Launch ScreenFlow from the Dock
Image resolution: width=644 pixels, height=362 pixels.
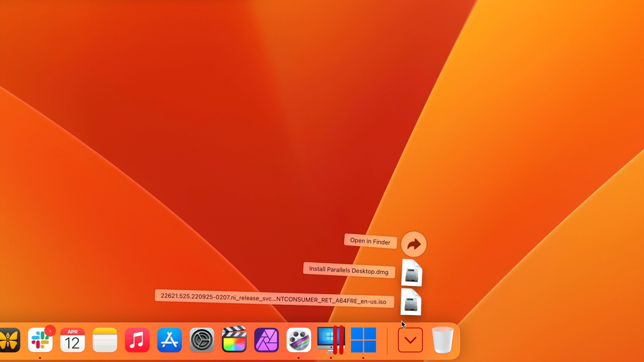point(299,340)
